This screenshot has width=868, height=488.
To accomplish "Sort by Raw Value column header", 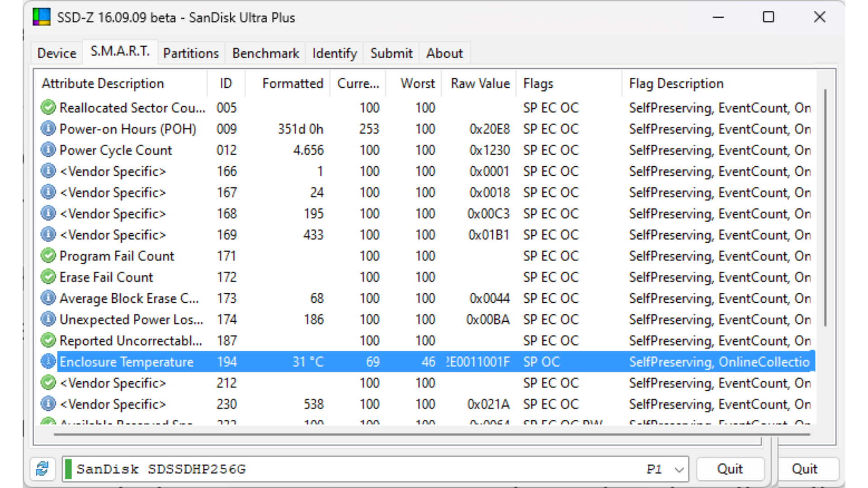I will pos(480,84).
